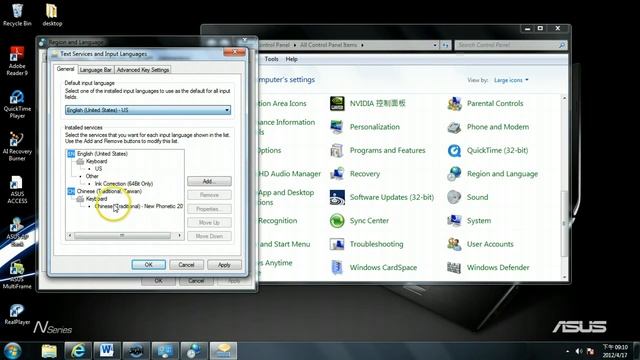Select English (United States) in services list
The width and height of the screenshot is (640, 360).
[102, 154]
